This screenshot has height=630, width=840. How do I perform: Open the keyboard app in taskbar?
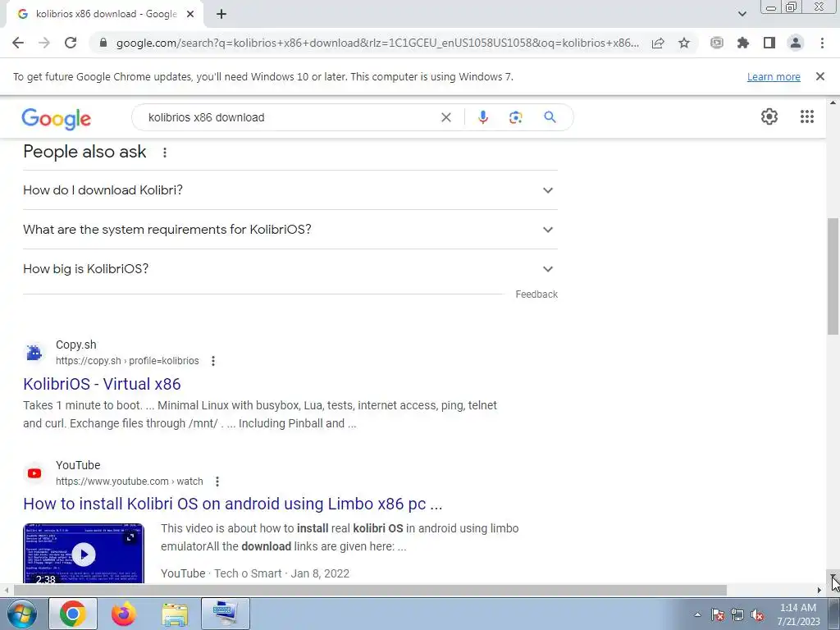226,614
